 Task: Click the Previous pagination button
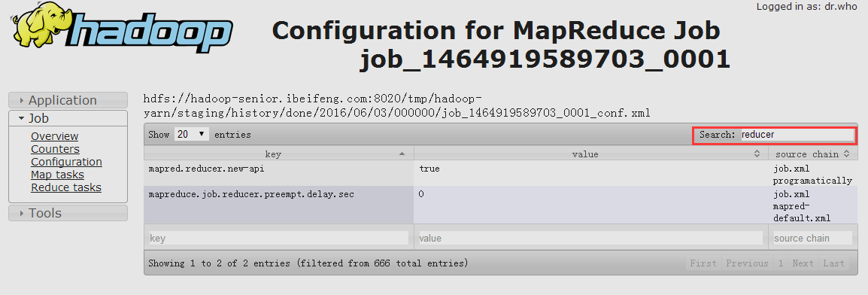tap(748, 263)
